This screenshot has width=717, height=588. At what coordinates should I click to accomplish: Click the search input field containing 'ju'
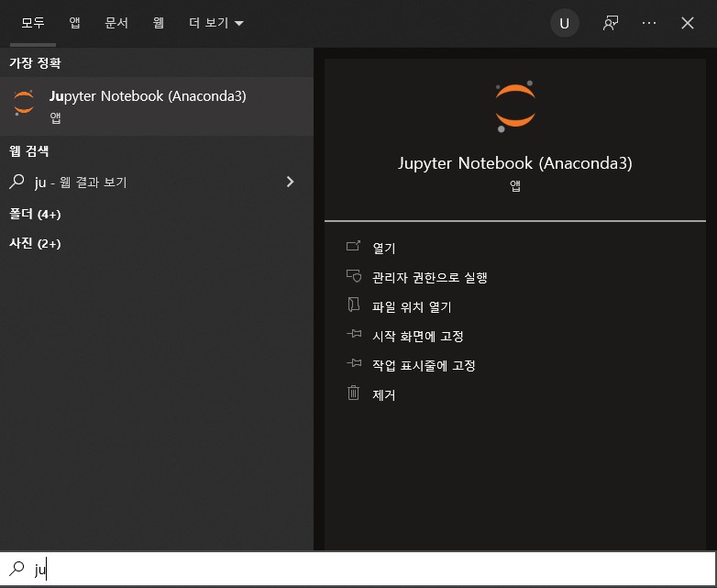click(x=358, y=569)
